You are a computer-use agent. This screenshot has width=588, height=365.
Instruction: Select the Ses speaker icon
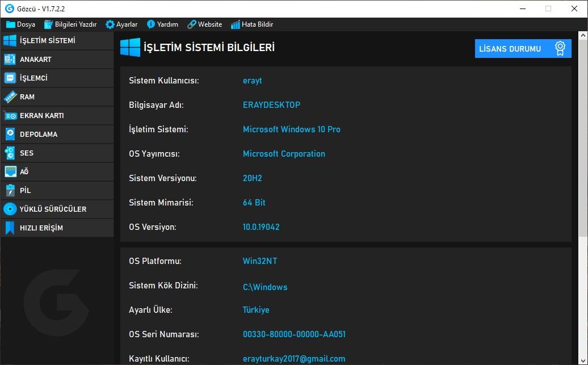point(10,153)
